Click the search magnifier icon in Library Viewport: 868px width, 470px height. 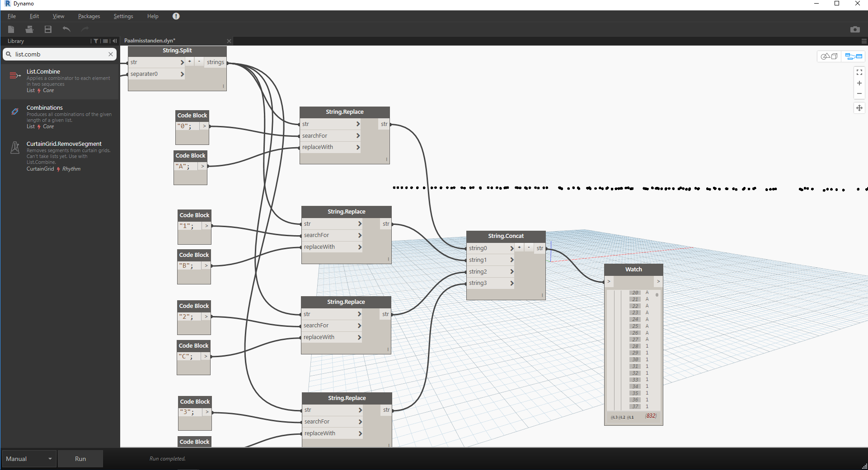tap(9, 54)
